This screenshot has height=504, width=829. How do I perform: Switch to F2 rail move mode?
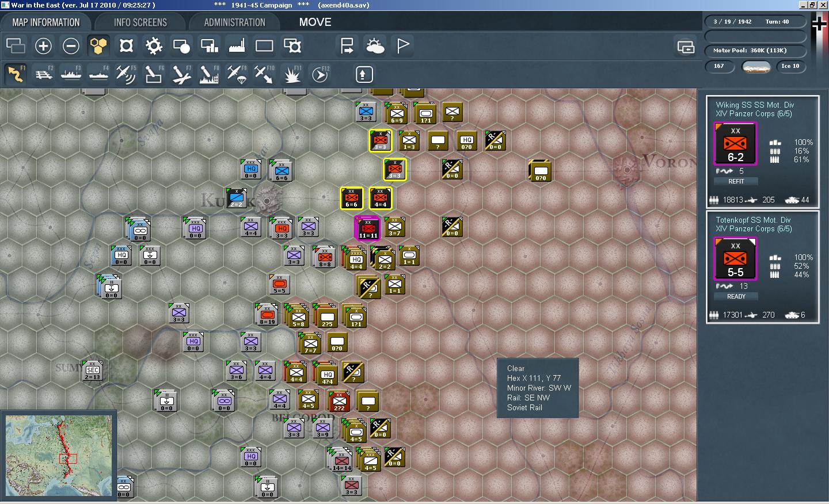[43, 74]
